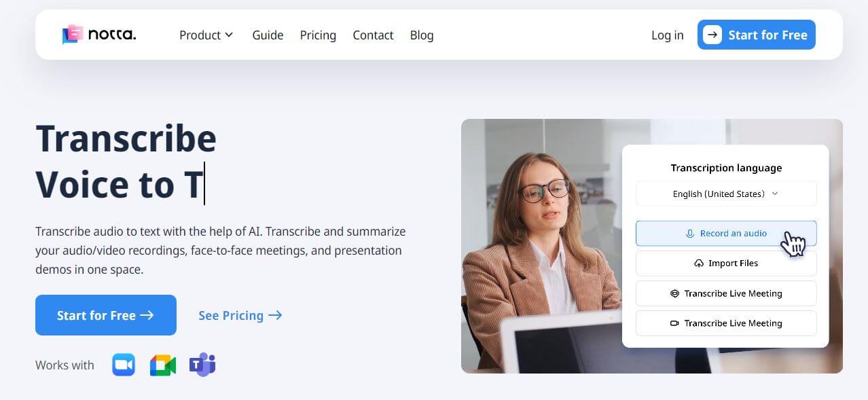Visit the Blog nav link
Screen dimensions: 868x400
[422, 35]
